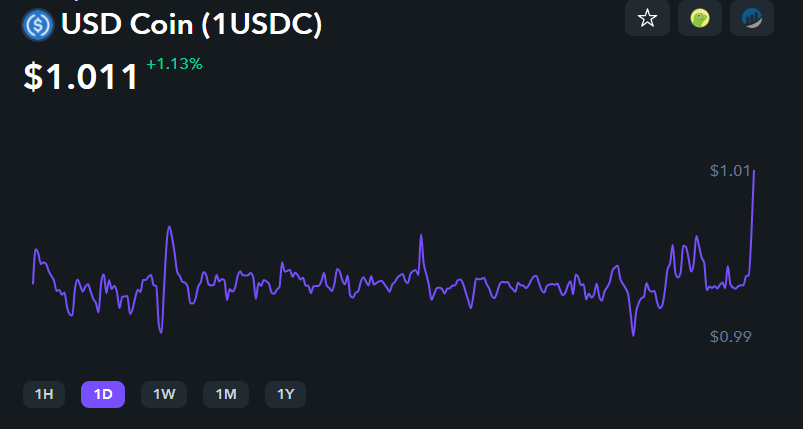Select the 1M time range
This screenshot has width=803, height=429.
tap(226, 394)
